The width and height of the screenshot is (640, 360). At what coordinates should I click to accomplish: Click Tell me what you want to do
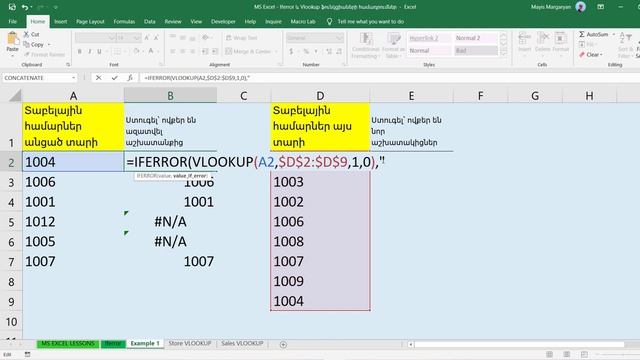pos(370,22)
